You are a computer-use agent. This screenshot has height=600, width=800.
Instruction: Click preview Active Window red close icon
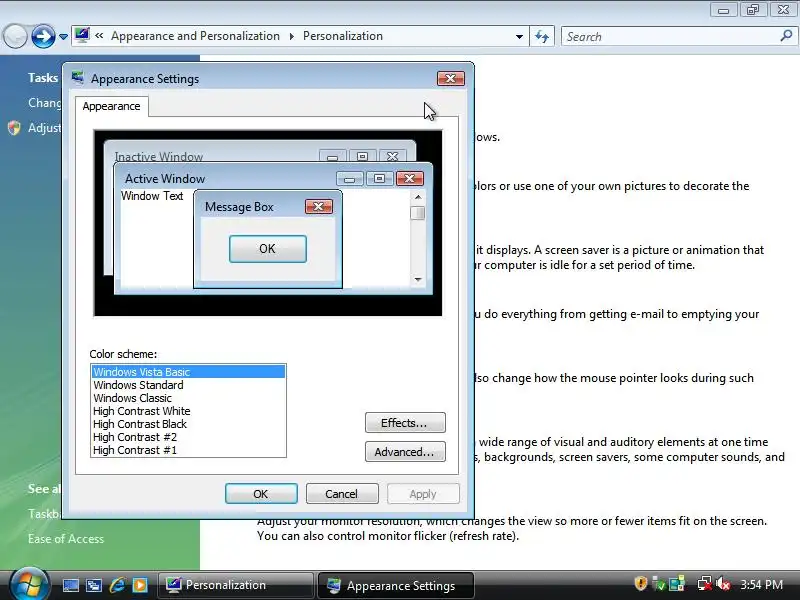click(410, 178)
